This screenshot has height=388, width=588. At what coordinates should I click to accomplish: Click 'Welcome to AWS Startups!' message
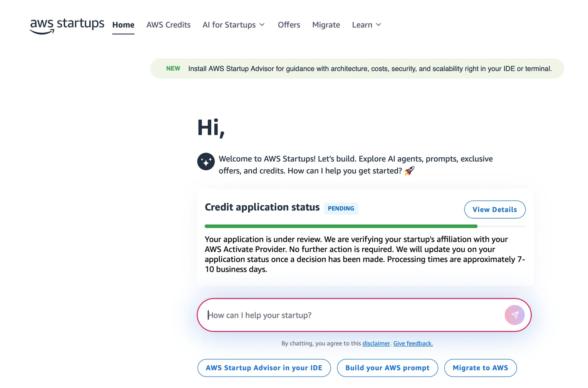[x=356, y=165]
